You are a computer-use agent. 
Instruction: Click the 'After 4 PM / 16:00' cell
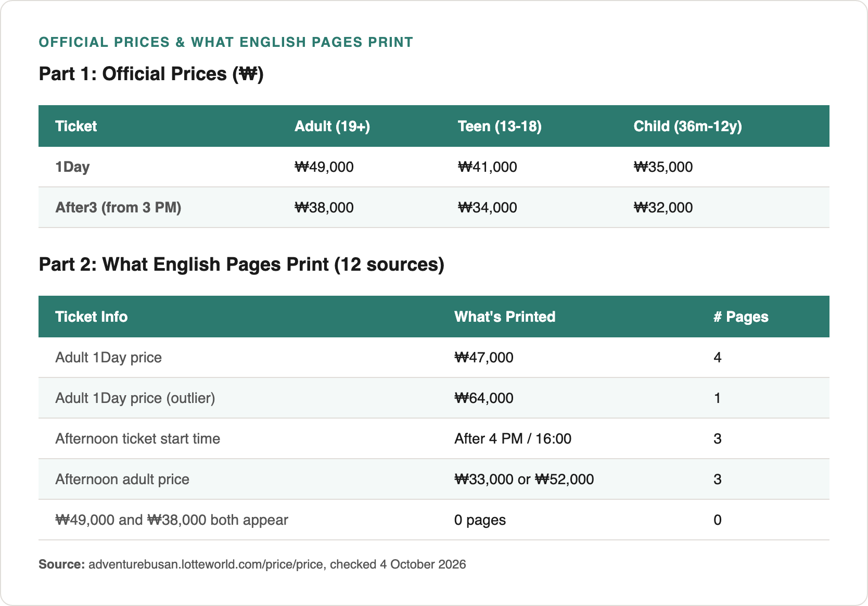[x=513, y=438]
